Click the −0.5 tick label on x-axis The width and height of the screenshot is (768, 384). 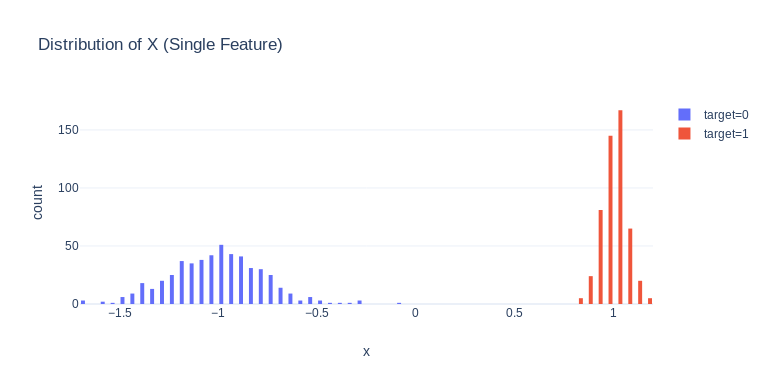[316, 313]
